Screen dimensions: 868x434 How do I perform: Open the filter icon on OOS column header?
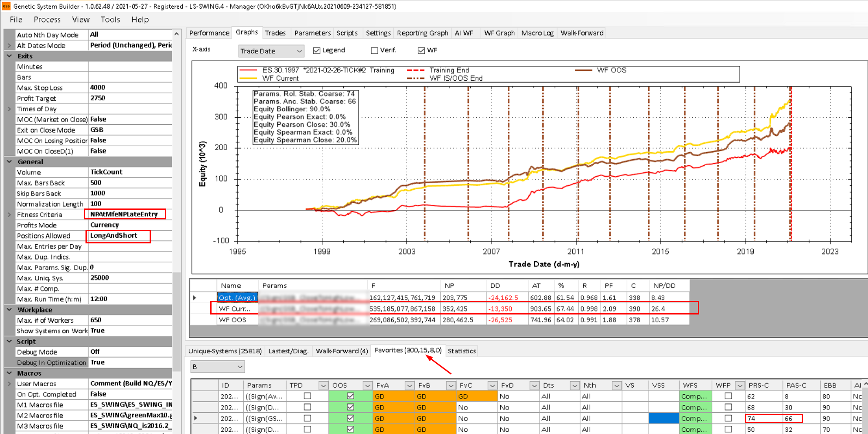point(367,386)
